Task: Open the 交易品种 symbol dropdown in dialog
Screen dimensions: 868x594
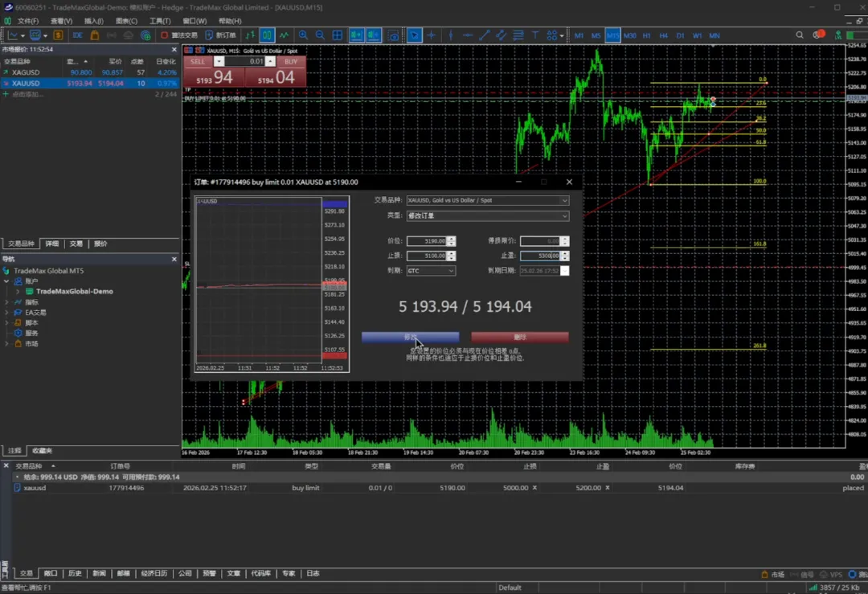Action: pyautogui.click(x=487, y=200)
